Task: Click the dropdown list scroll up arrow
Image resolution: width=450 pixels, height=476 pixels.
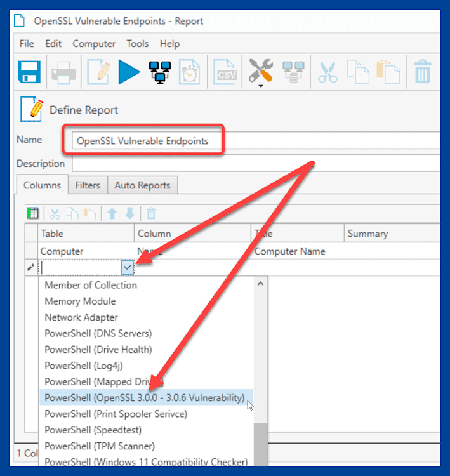Action: click(260, 284)
